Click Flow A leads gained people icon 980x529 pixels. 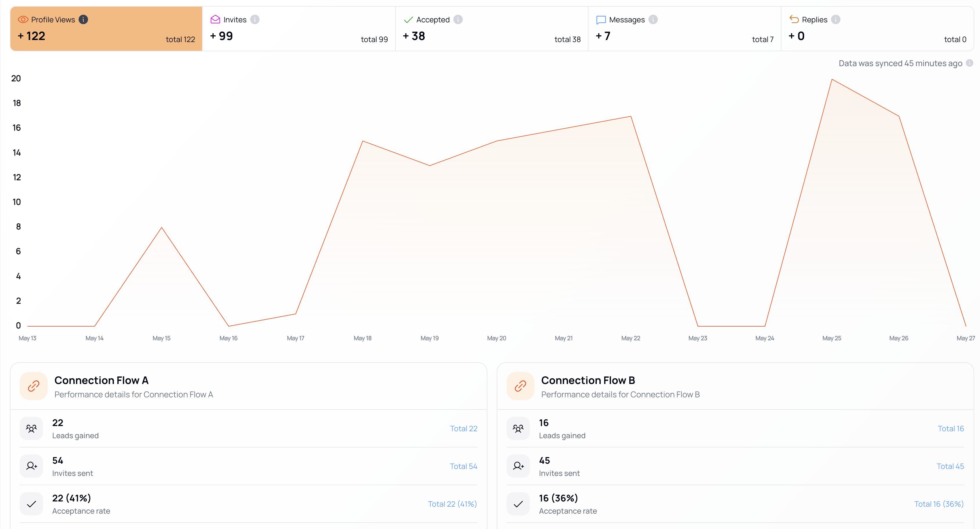coord(32,429)
